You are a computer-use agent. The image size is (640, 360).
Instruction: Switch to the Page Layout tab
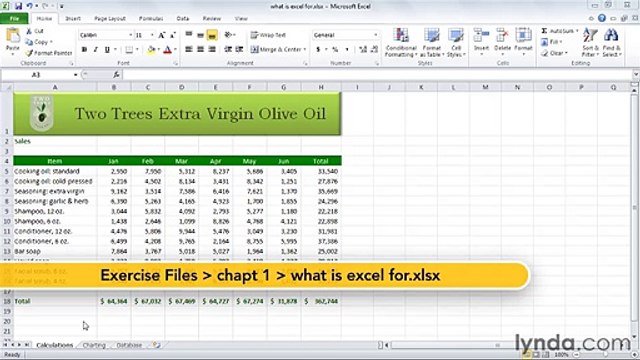(x=110, y=18)
